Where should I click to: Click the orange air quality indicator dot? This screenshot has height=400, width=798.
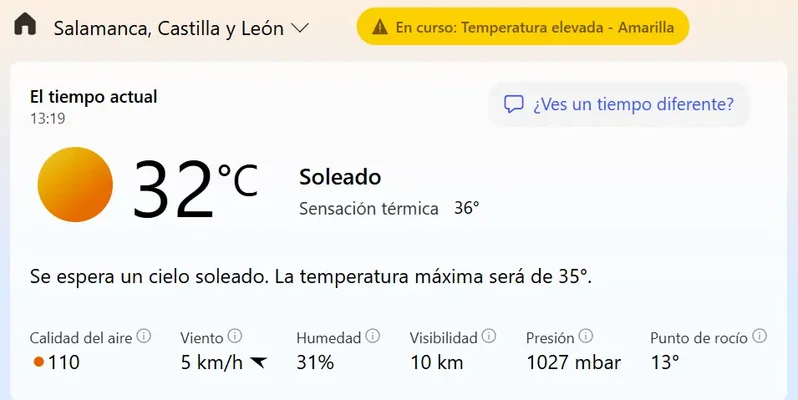click(x=38, y=362)
